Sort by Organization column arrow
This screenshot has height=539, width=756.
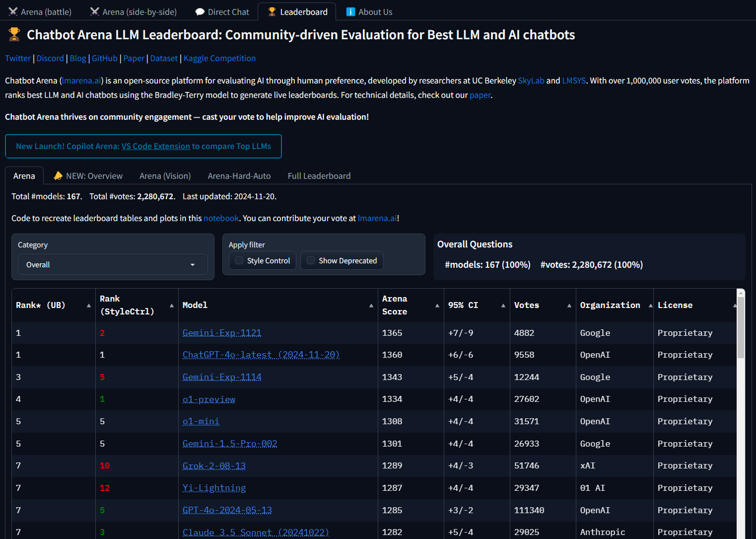[x=651, y=306]
